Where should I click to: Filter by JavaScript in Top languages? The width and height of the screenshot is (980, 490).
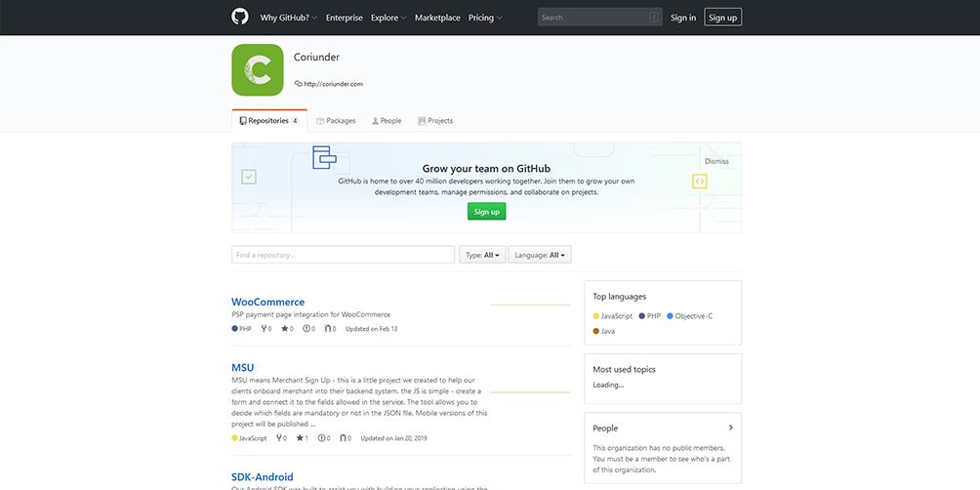613,316
